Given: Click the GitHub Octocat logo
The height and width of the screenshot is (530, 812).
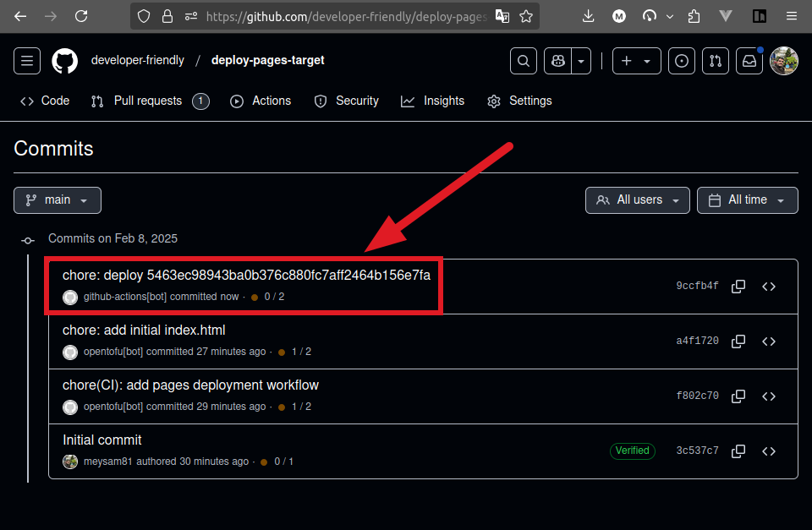Looking at the screenshot, I should point(65,61).
